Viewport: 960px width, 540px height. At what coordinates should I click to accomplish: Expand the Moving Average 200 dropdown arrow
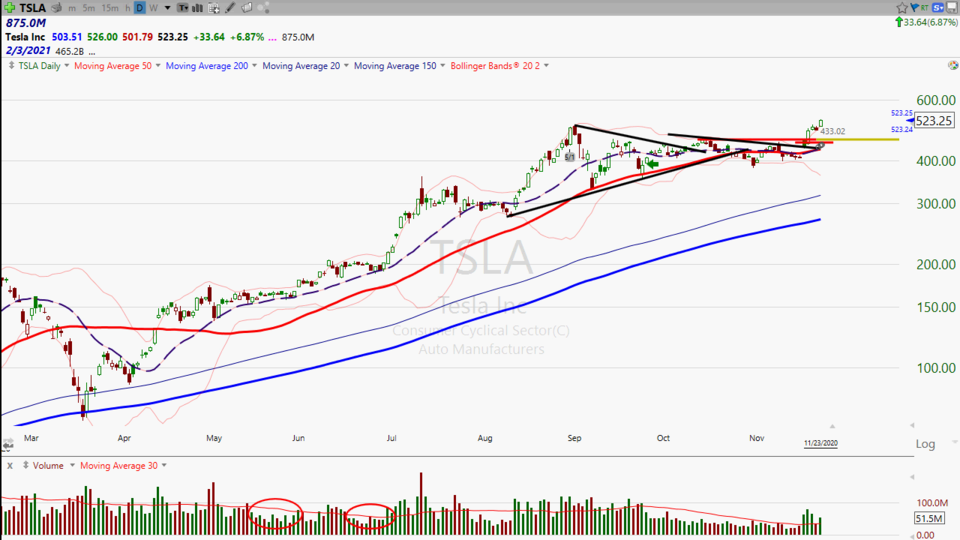click(255, 66)
